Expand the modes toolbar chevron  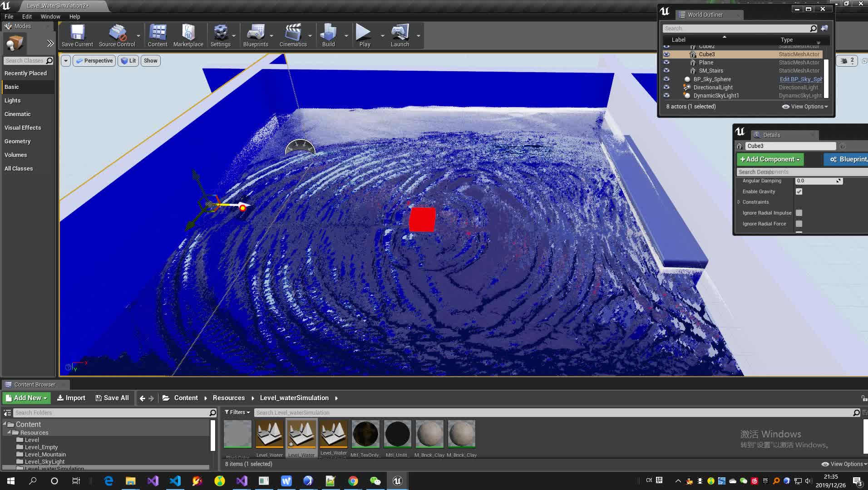[50, 44]
